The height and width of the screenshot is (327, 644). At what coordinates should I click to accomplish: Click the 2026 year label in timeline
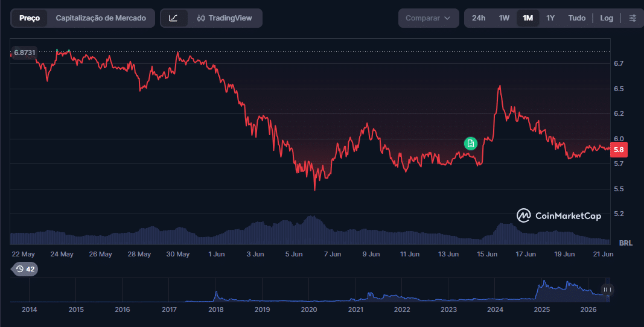point(588,310)
